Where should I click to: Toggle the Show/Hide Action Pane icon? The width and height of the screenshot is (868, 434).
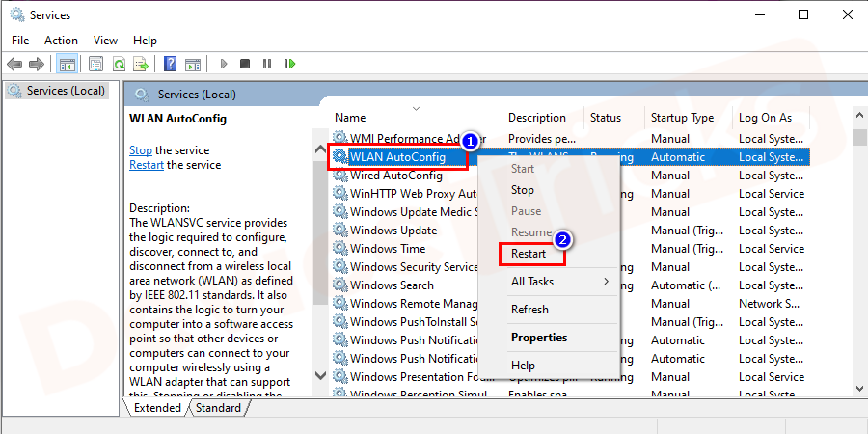pos(193,65)
